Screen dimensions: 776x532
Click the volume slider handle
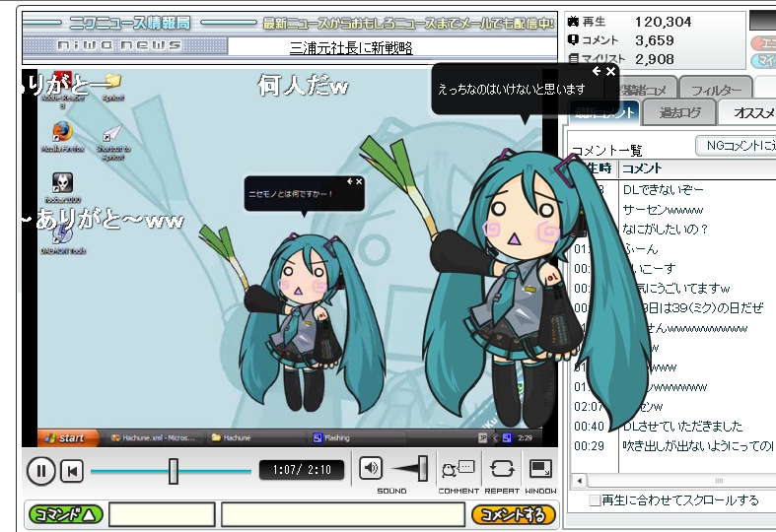coord(423,468)
